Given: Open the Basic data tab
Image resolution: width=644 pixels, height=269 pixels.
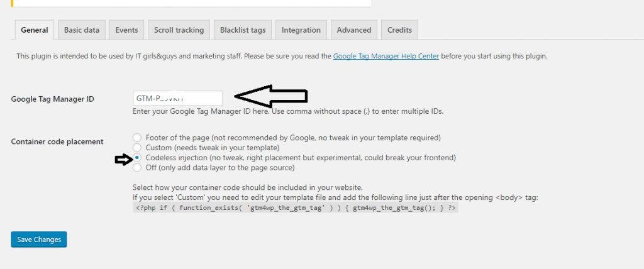Looking at the screenshot, I should click(x=82, y=30).
